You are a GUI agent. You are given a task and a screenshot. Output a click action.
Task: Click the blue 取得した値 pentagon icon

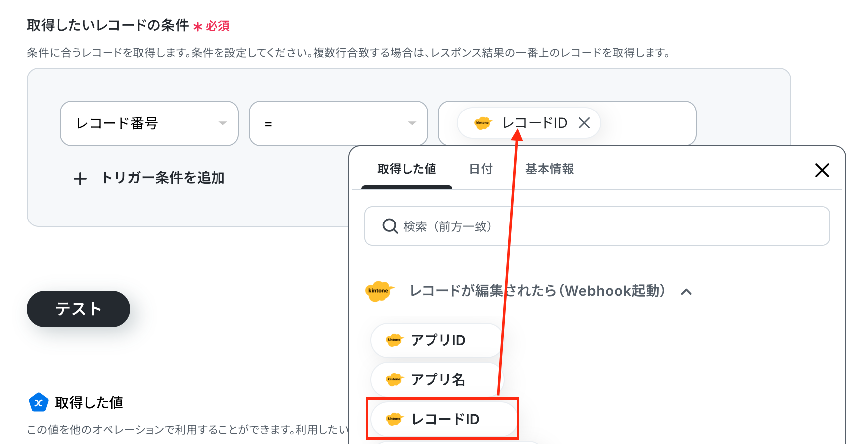click(38, 402)
